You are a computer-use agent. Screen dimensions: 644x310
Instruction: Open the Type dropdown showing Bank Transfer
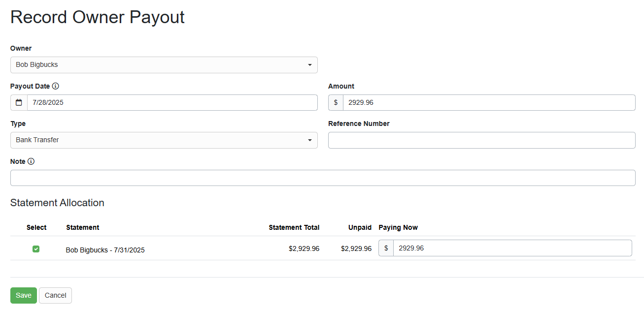[x=164, y=140]
